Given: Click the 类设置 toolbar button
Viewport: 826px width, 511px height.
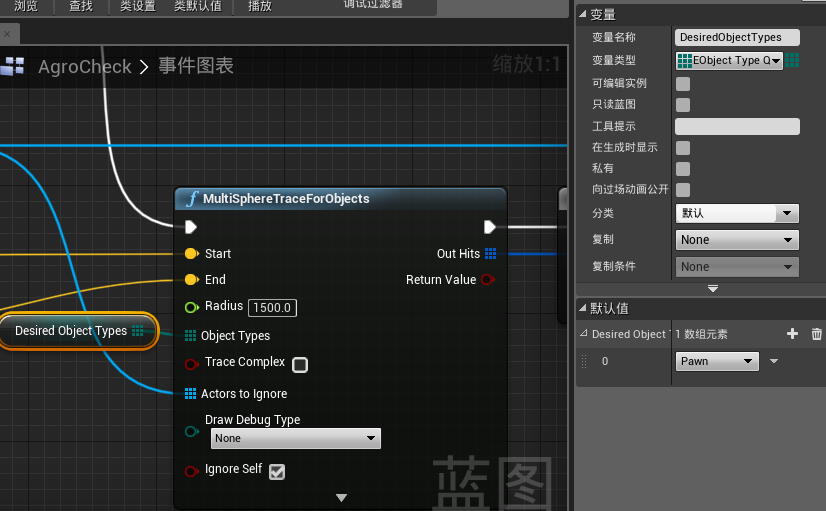Looking at the screenshot, I should (x=137, y=6).
